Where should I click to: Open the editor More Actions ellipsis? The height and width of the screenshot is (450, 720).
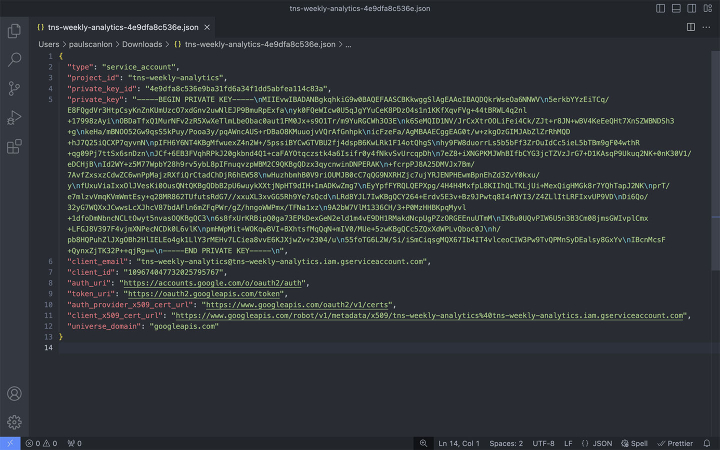coord(706,27)
